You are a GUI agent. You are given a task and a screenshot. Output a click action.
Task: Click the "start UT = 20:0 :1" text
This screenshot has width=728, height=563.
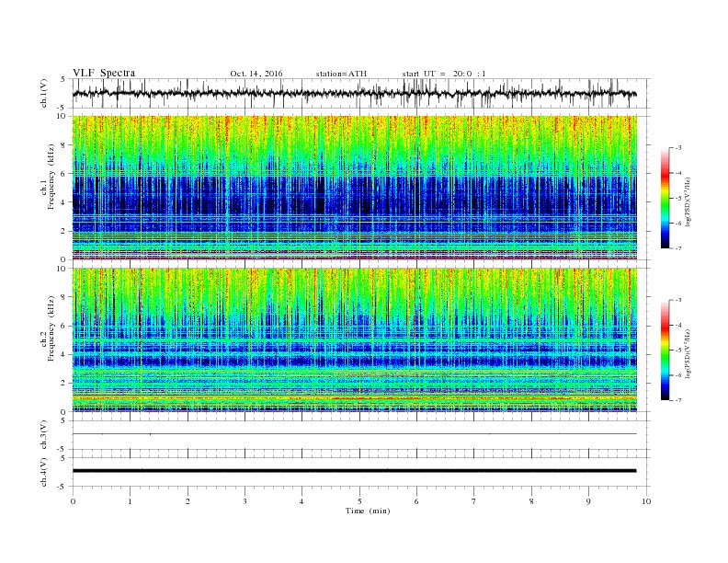444,74
